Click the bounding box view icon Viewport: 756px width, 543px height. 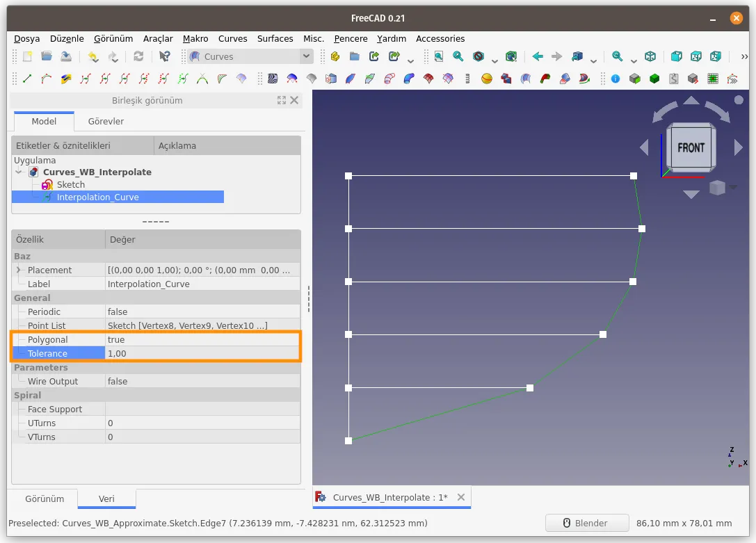[511, 56]
